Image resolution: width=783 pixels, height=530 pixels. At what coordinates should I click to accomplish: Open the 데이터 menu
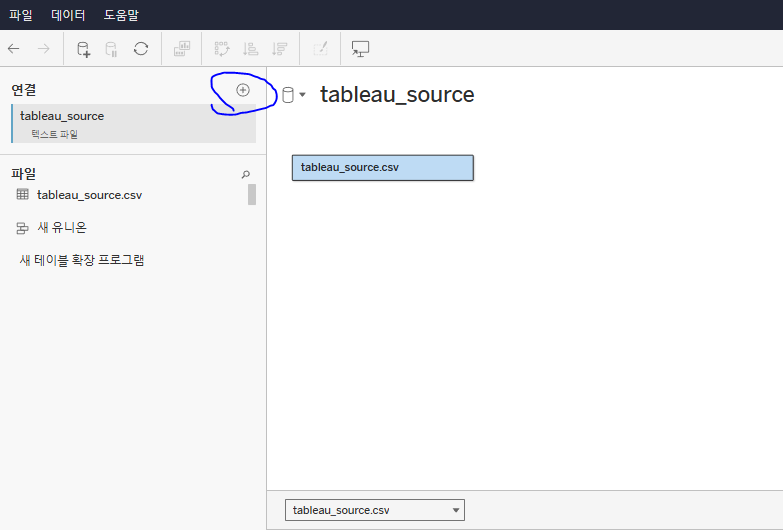[68, 15]
